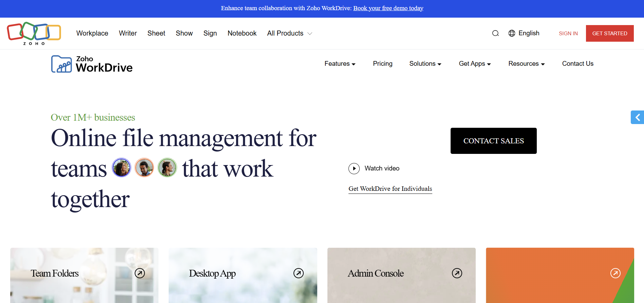This screenshot has width=644, height=303.
Task: Open the search magnifier icon
Action: pos(495,33)
